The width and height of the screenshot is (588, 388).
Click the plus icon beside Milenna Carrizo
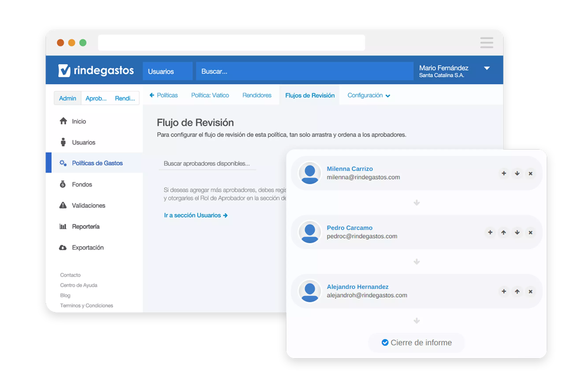pyautogui.click(x=504, y=173)
